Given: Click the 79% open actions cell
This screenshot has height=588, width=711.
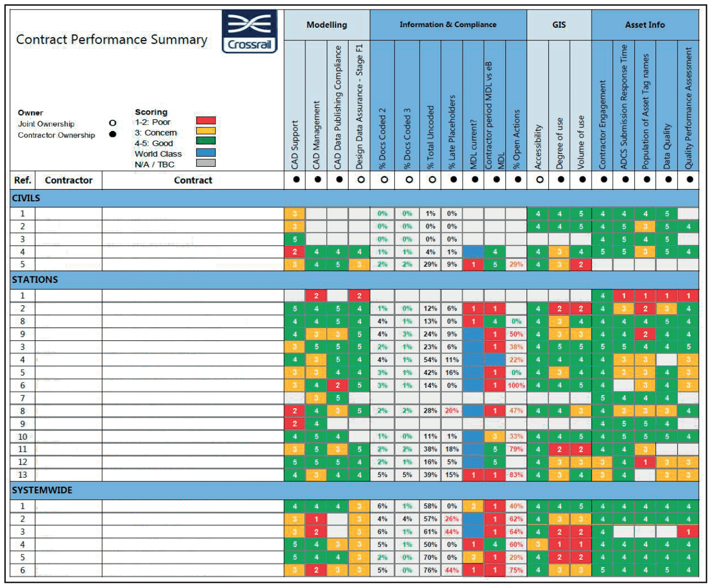Looking at the screenshot, I should 516,449.
